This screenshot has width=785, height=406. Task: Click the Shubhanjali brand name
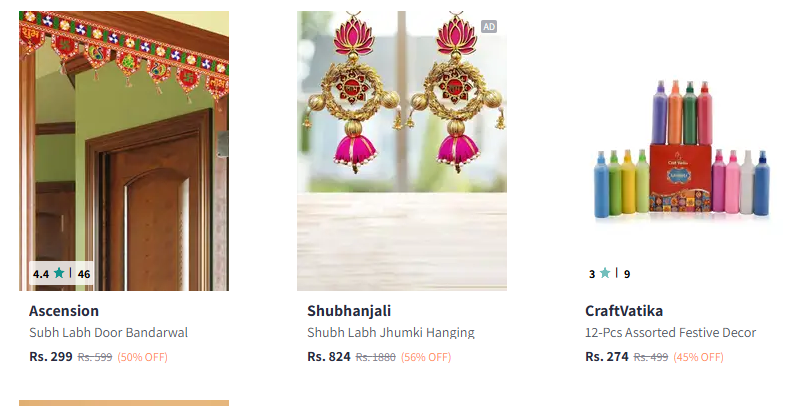tap(349, 311)
